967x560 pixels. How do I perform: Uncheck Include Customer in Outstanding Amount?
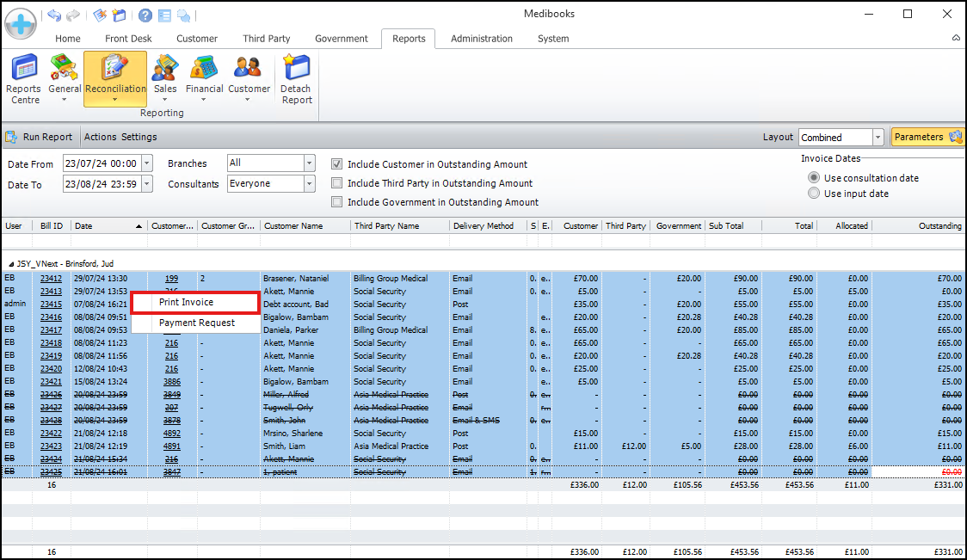click(x=338, y=164)
